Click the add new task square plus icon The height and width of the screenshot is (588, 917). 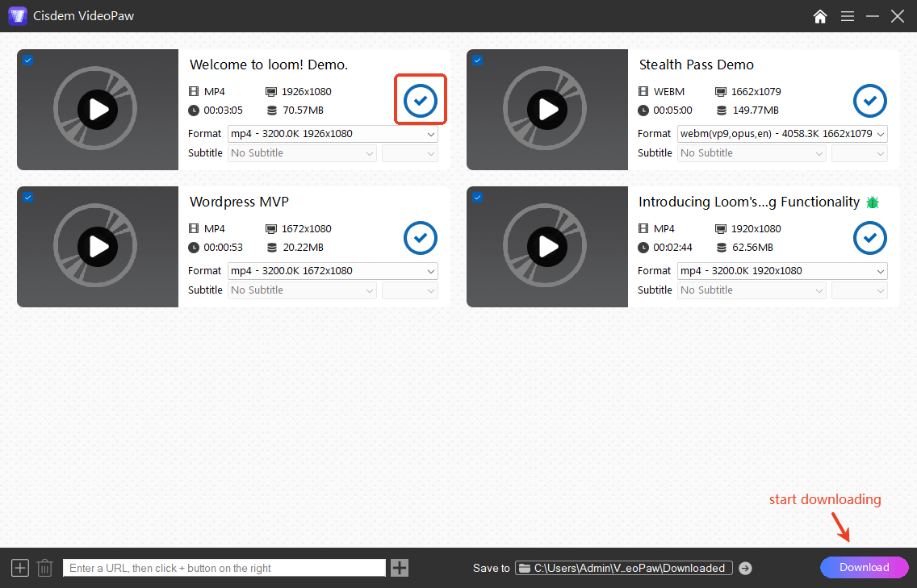[20, 568]
